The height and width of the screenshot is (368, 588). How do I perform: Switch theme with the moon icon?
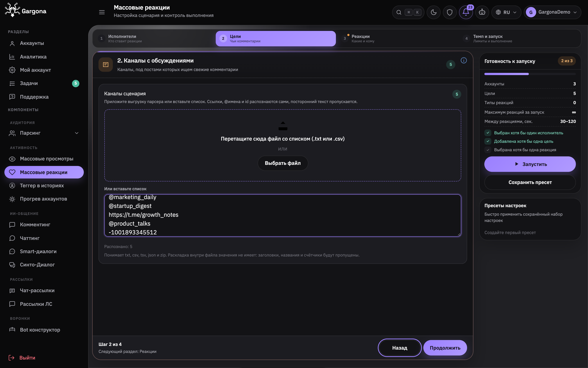click(x=433, y=12)
